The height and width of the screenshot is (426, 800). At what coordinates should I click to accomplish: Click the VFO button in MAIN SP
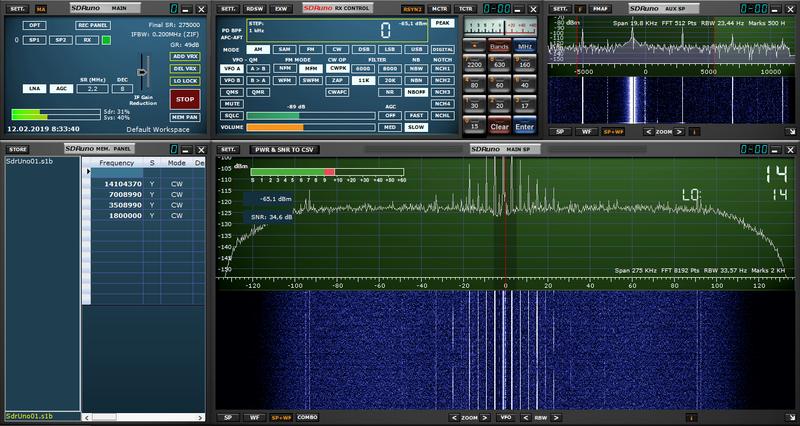pos(506,417)
